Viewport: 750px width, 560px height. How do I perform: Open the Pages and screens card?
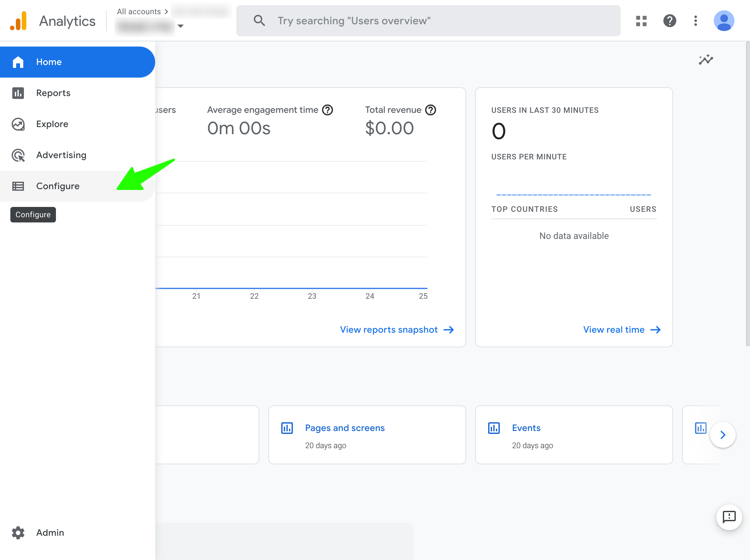coord(345,428)
